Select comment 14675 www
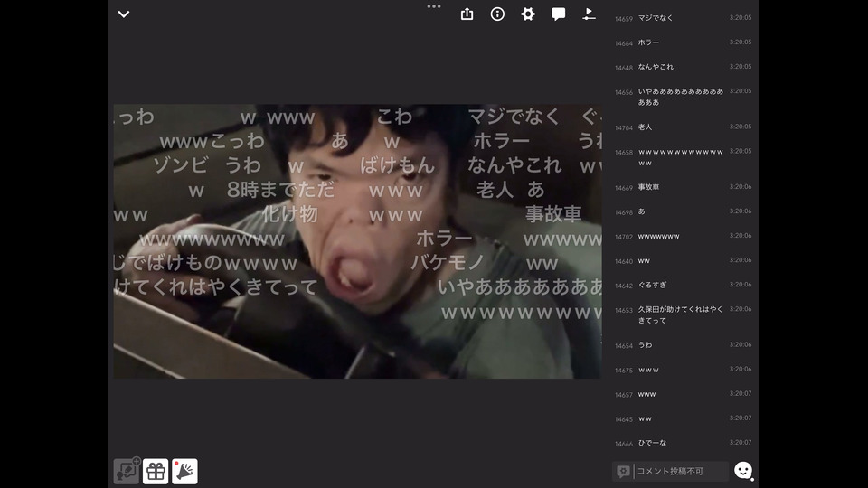868x488 pixels. point(684,370)
